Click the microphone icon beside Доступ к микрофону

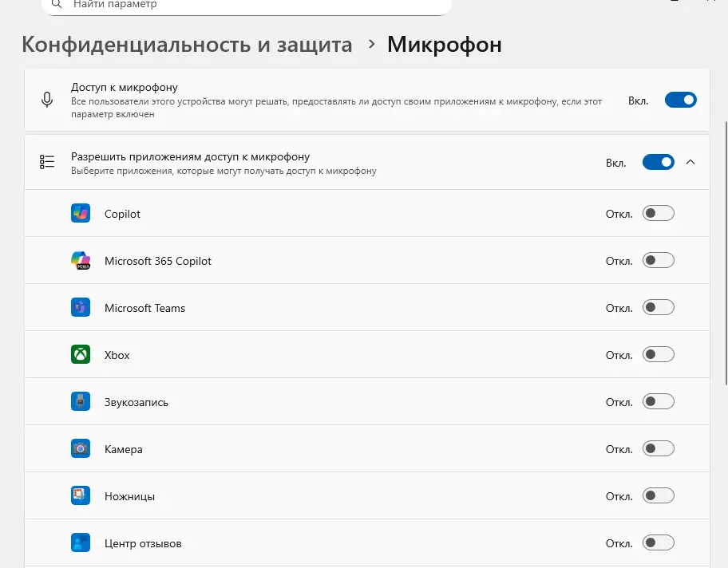47,101
